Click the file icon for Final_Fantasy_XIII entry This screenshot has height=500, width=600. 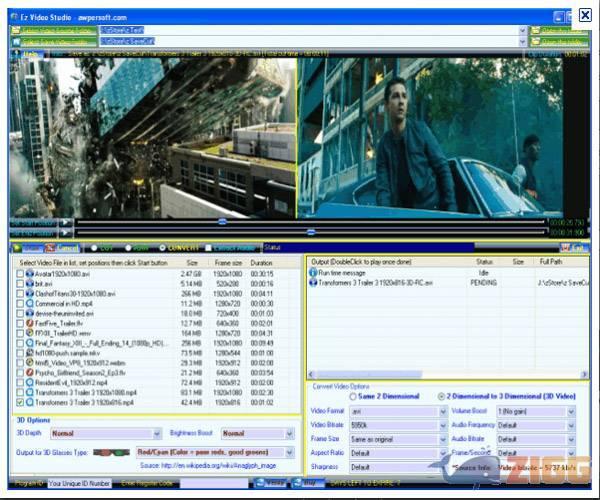29,343
